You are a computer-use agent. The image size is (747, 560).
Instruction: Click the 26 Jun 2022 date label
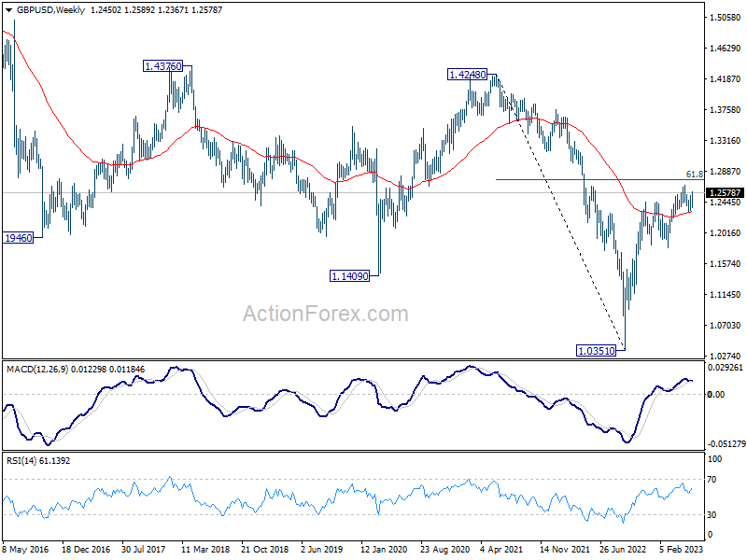623,549
